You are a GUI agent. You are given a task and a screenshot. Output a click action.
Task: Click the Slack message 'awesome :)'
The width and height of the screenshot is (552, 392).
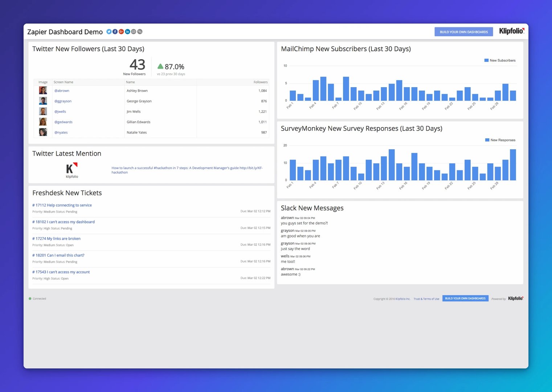pyautogui.click(x=291, y=274)
